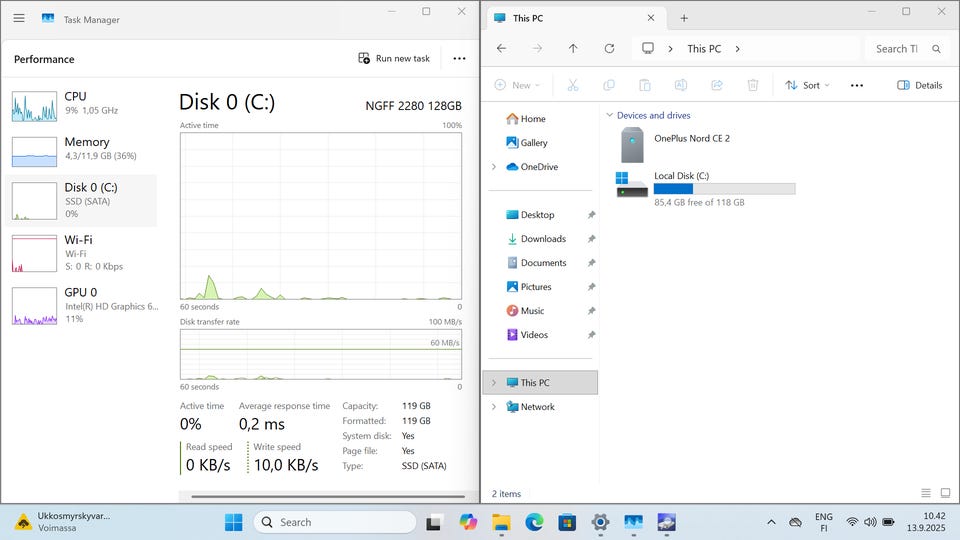This screenshot has height=540, width=960.
Task: Open the thunderstorm weather alert widget
Action: 63,522
